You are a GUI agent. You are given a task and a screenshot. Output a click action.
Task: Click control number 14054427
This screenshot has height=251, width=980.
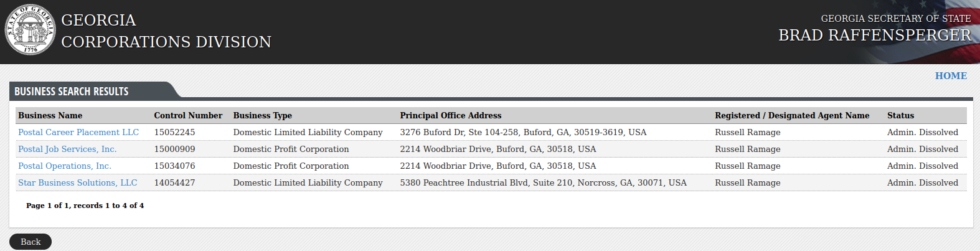[x=174, y=182]
